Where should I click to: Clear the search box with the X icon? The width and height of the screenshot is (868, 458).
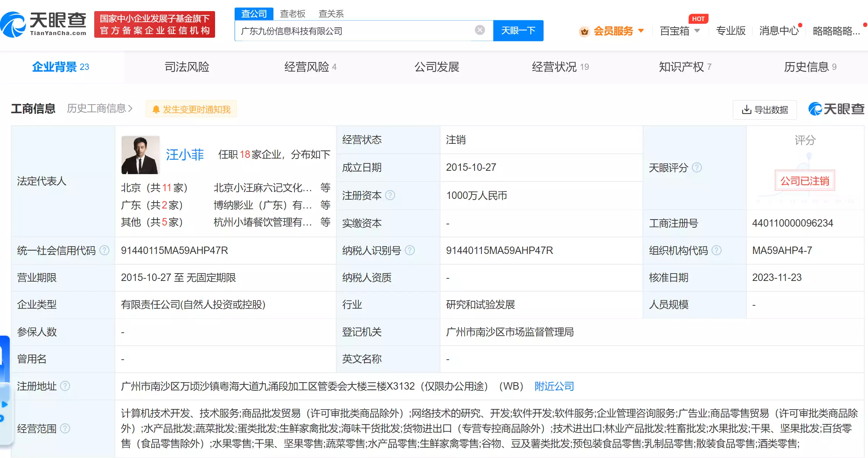(480, 30)
